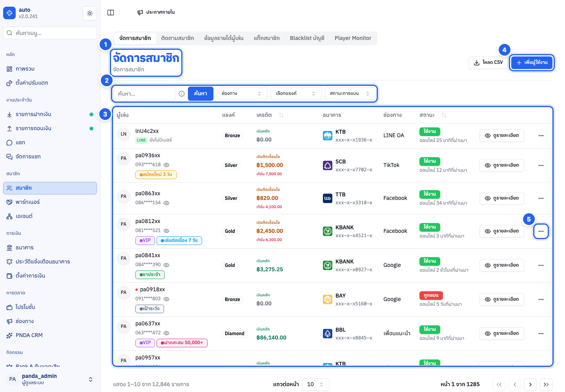Reveal phone number of pa0918xx
Image resolution: width=565 pixels, height=392 pixels.
(x=166, y=299)
